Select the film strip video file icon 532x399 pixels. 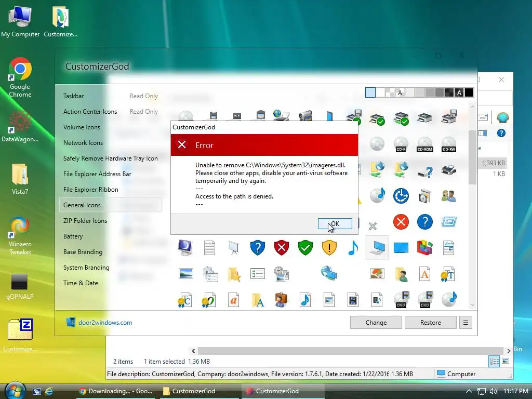click(353, 300)
